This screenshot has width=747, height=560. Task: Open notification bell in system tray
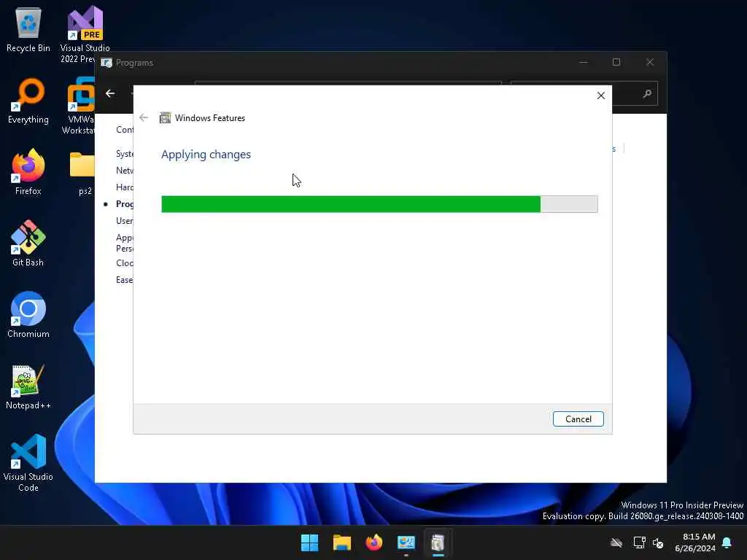pos(727,542)
